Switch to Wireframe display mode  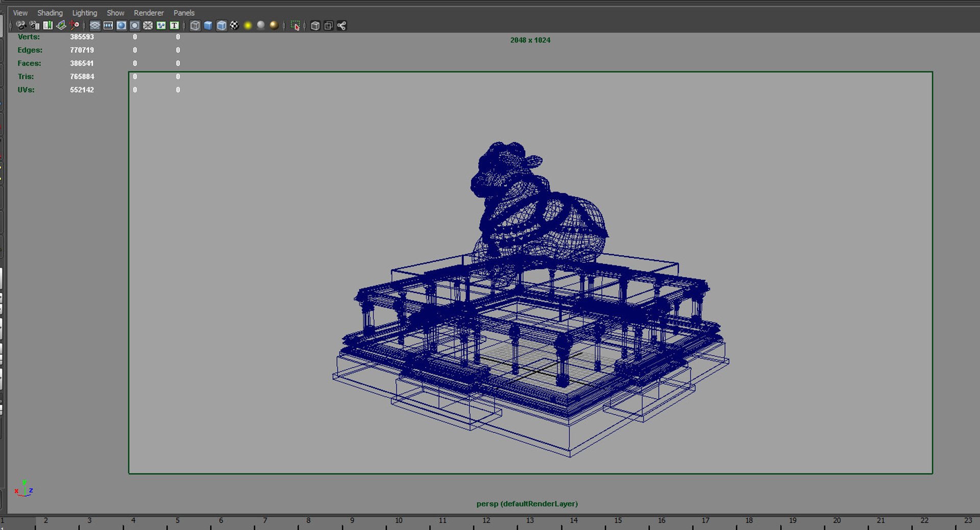tap(195, 26)
